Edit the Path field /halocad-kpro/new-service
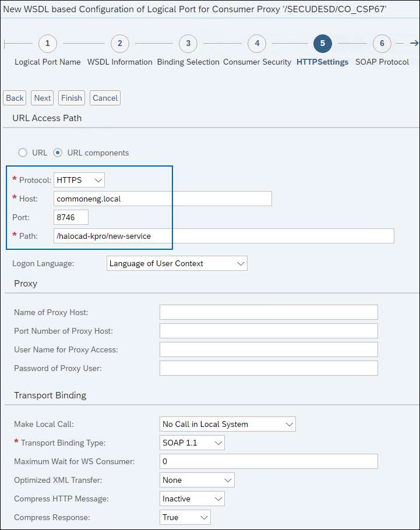The width and height of the screenshot is (420, 530). [x=224, y=236]
